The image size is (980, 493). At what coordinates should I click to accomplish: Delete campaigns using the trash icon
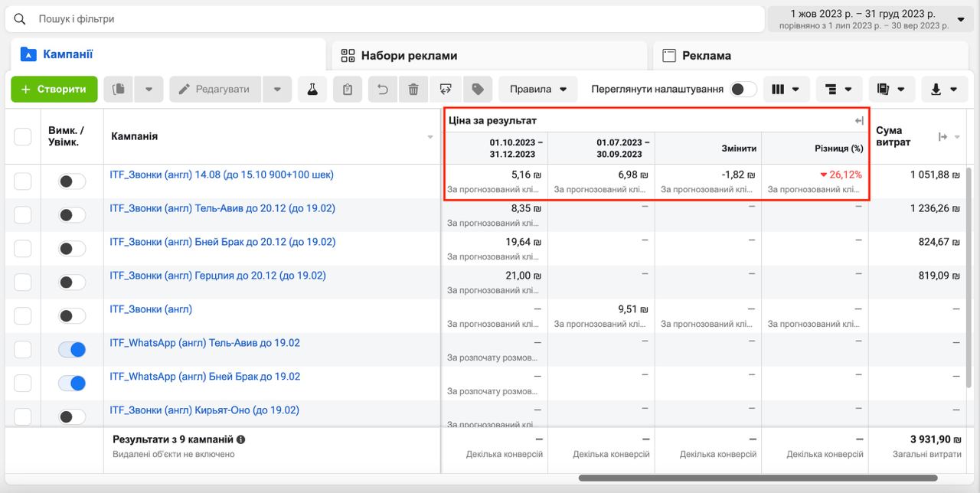point(413,89)
